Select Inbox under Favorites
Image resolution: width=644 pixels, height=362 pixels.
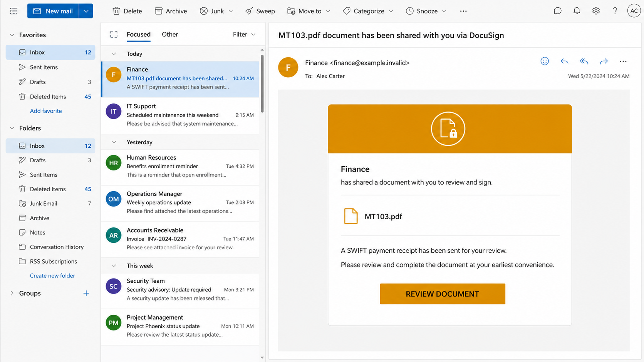pyautogui.click(x=50, y=52)
